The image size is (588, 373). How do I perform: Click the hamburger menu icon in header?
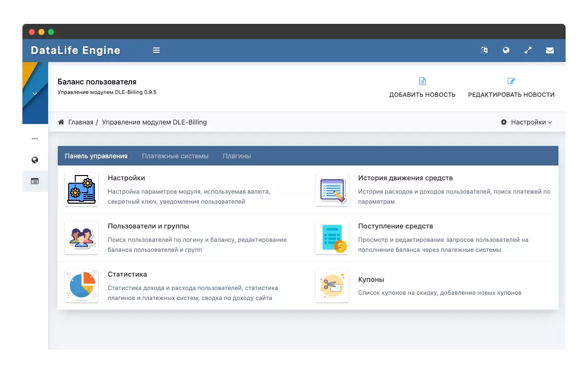(x=156, y=51)
